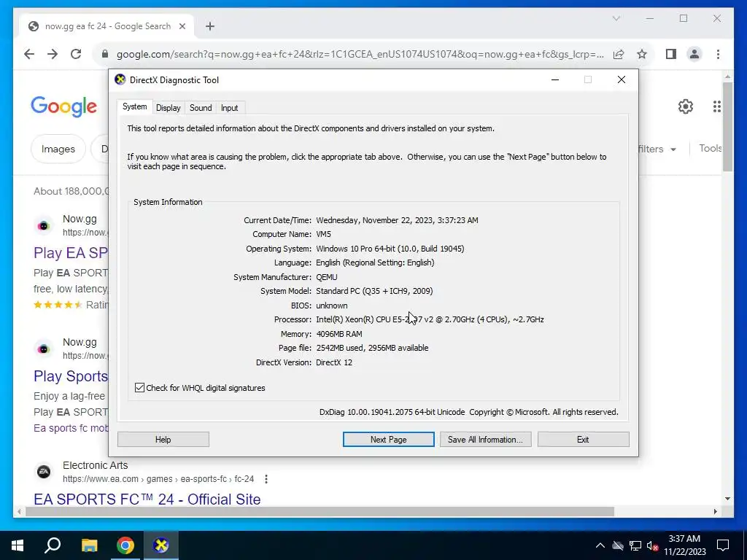Click the Processor value text
Viewport: 747px width, 560px height.
[430, 319]
